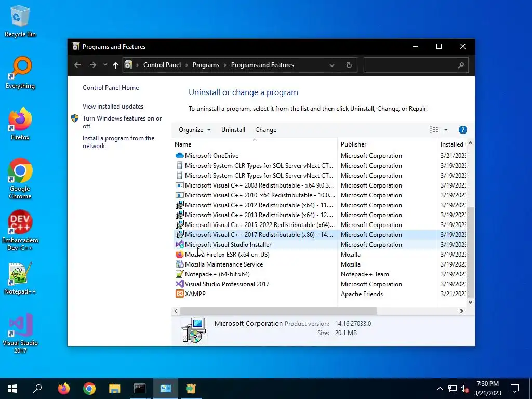
Task: Launch Firefox from the desktop shortcut
Action: 20,124
